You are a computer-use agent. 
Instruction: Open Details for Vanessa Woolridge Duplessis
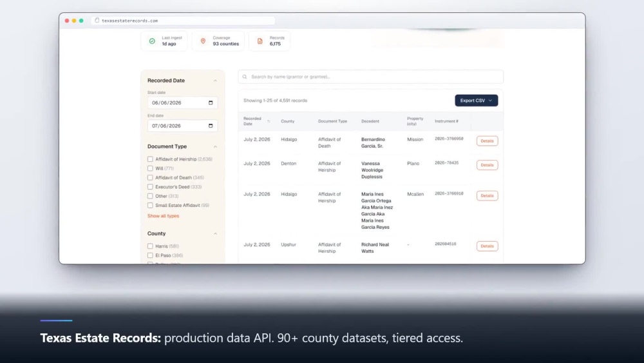click(x=487, y=165)
